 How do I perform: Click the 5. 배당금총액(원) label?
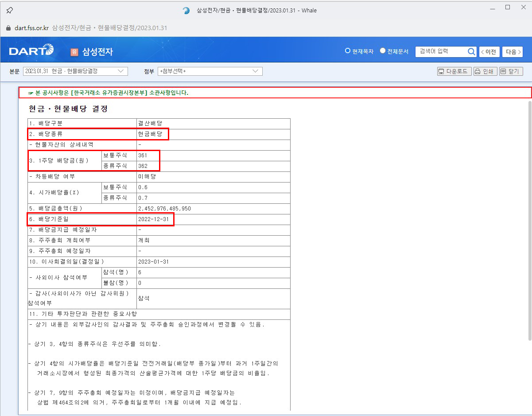56,209
